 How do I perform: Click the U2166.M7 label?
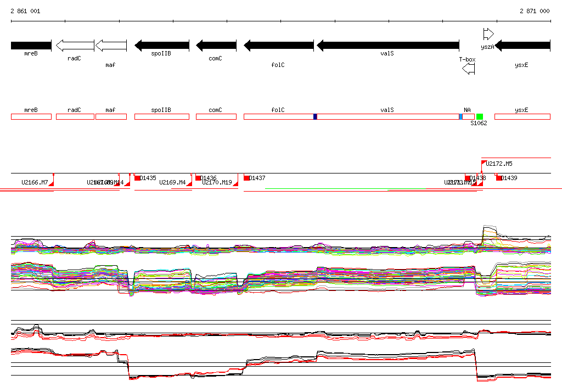click(x=35, y=183)
